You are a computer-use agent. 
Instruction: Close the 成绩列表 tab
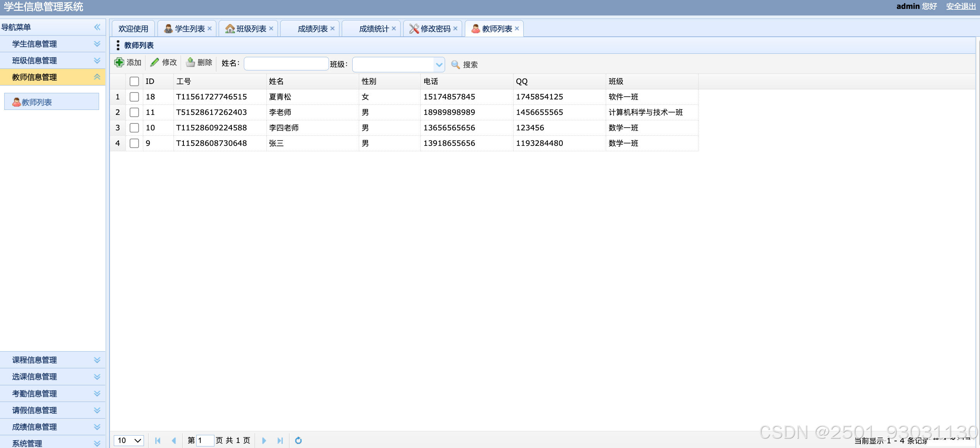tap(332, 29)
